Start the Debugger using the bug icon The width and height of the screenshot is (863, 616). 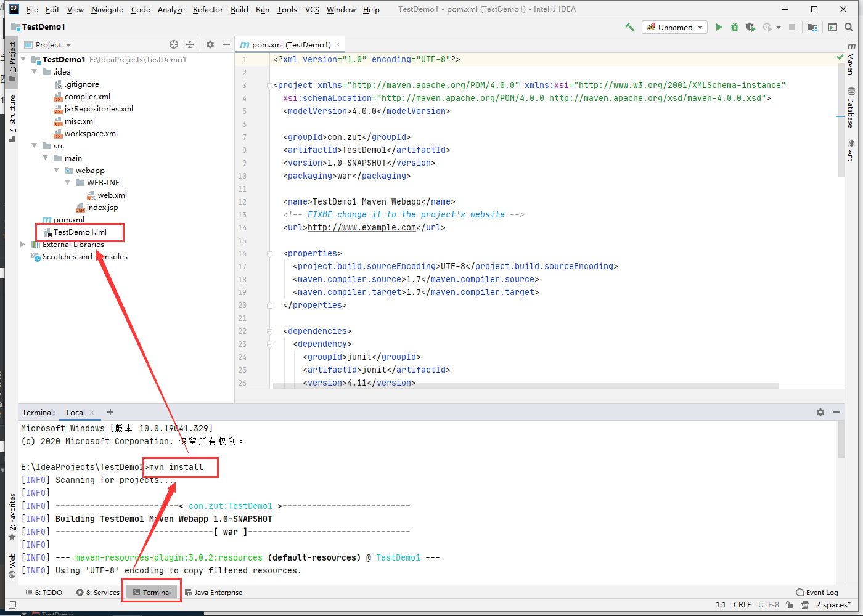pos(734,27)
